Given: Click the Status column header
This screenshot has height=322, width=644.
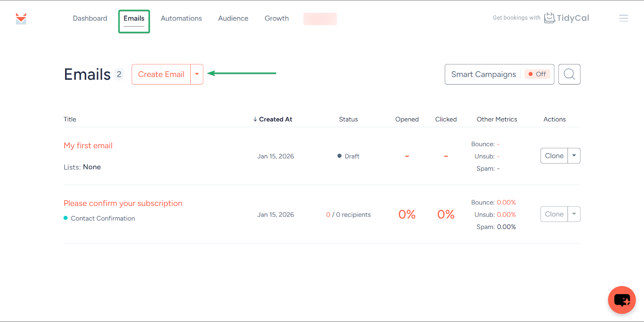Looking at the screenshot, I should click(x=348, y=119).
